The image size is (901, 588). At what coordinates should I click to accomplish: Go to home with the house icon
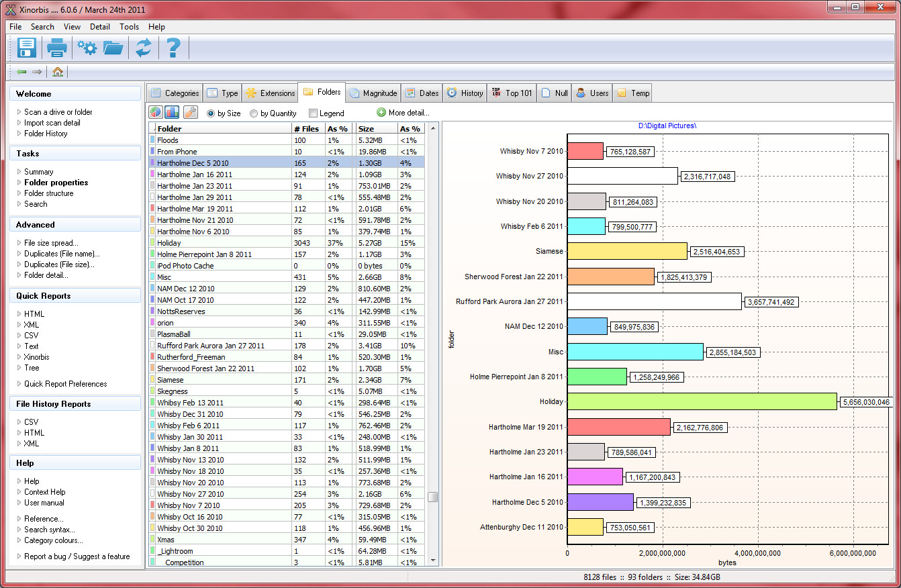pyautogui.click(x=58, y=72)
